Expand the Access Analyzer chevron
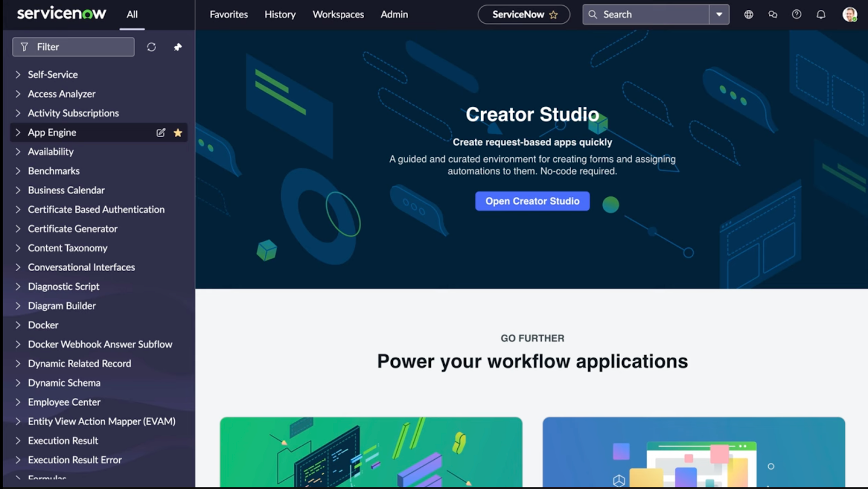 point(18,94)
